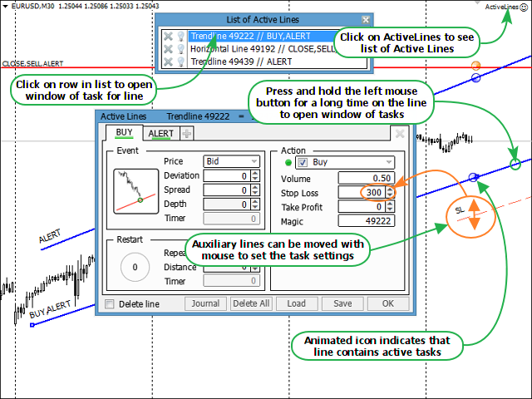Switch to the BUY task tab
532x399 pixels.
point(124,133)
